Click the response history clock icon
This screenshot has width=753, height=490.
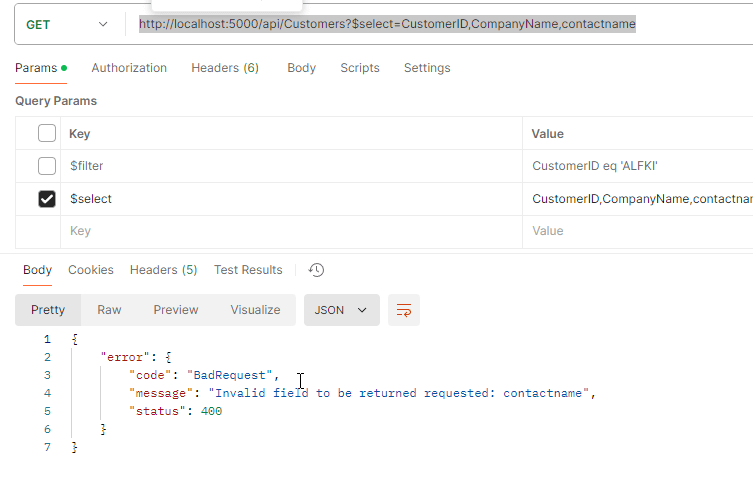point(317,270)
